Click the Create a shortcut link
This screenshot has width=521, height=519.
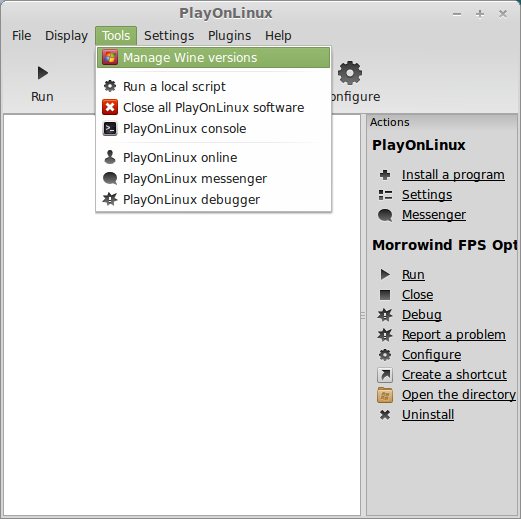[x=454, y=375]
